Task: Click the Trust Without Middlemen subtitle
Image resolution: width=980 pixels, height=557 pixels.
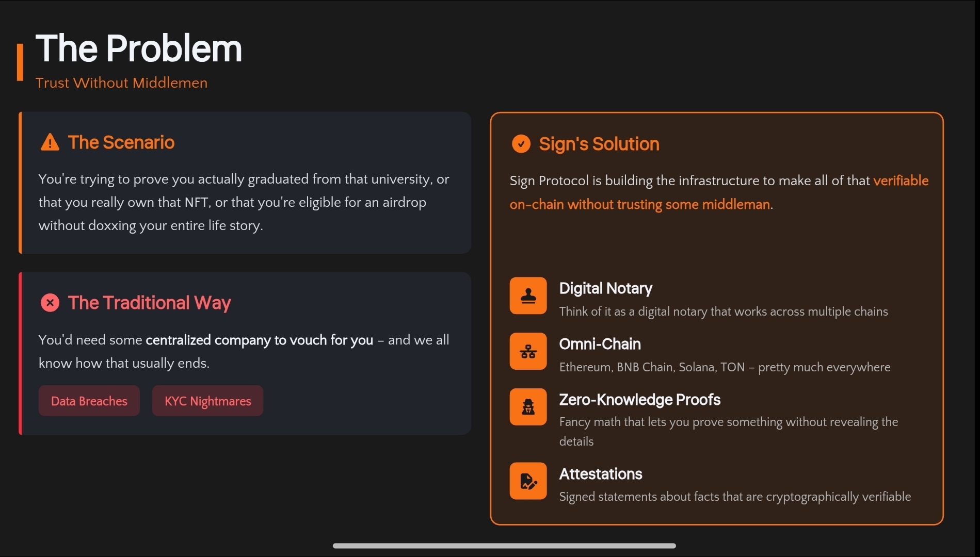Action: point(121,83)
